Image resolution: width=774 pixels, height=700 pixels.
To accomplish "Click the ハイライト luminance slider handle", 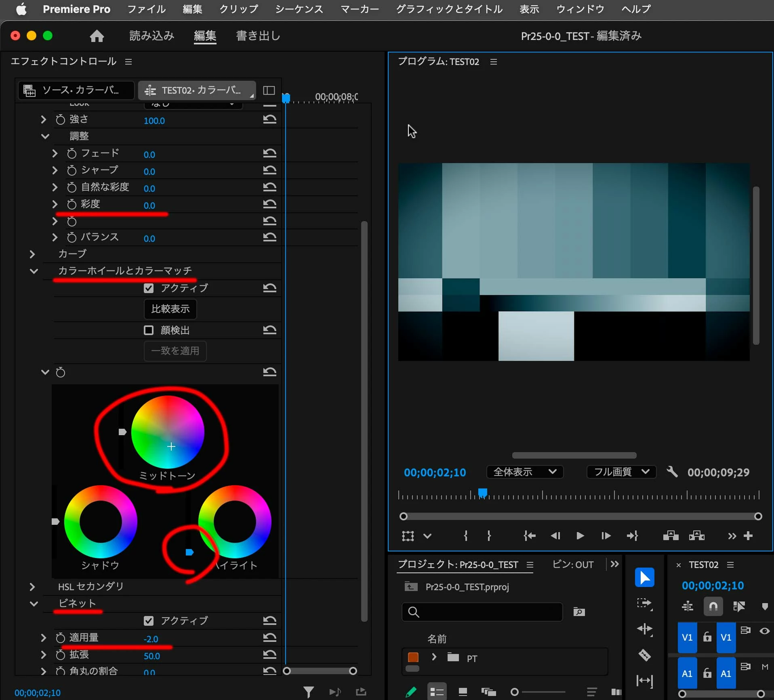I will (189, 552).
